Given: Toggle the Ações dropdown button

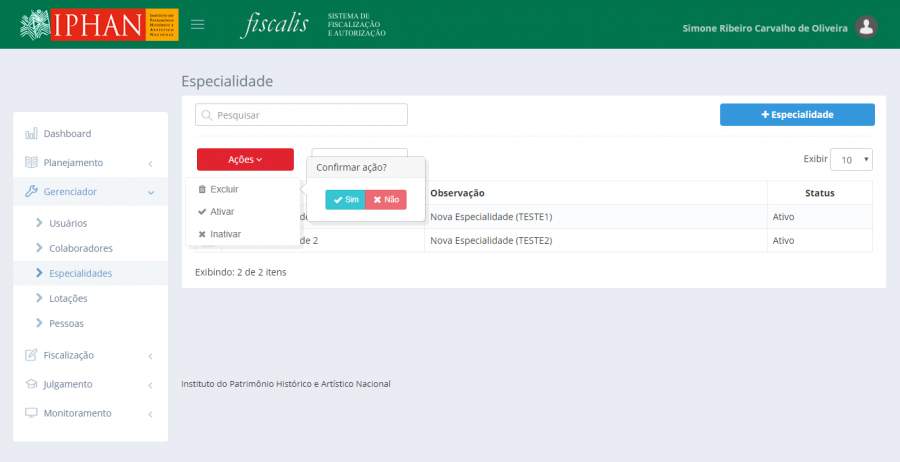Looking at the screenshot, I should tap(245, 160).
